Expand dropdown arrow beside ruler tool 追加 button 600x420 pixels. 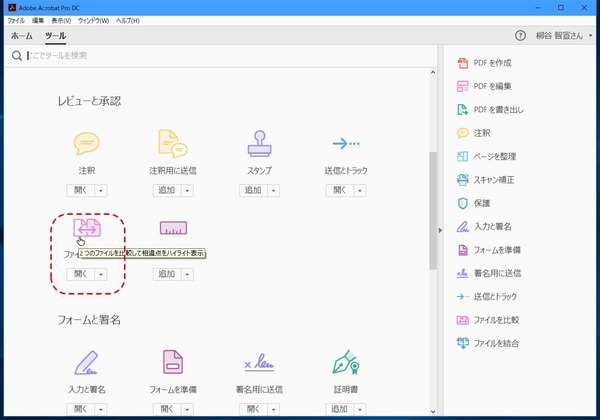(x=187, y=274)
